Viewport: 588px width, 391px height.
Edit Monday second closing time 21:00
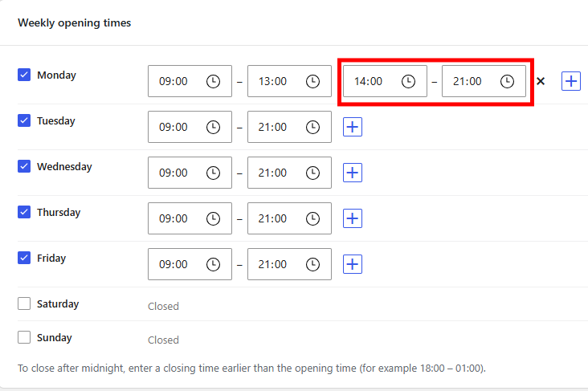[484, 81]
